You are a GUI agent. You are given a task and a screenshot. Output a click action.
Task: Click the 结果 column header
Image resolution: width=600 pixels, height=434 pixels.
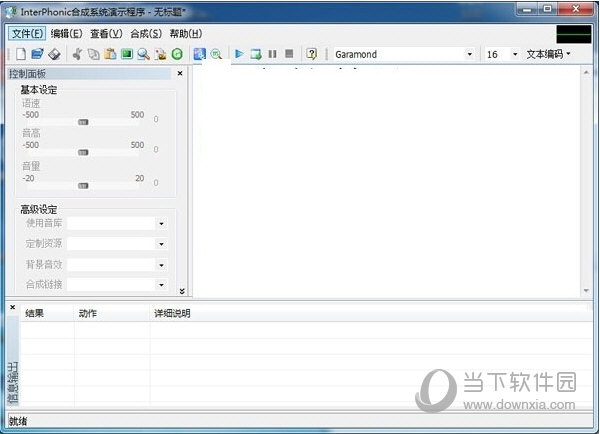click(47, 313)
